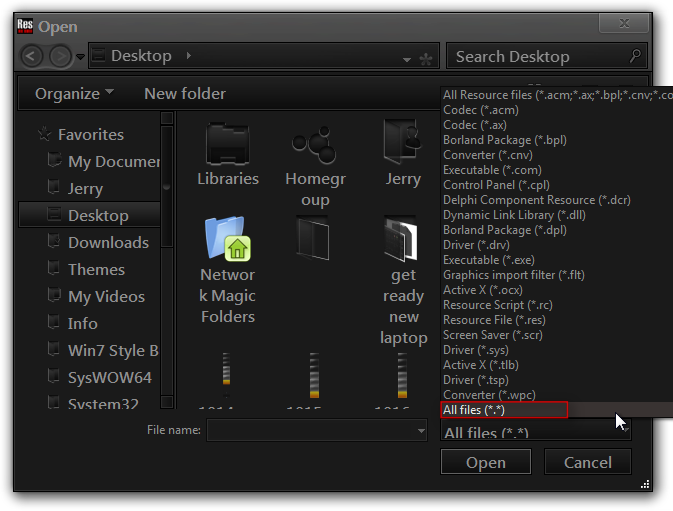This screenshot has width=673, height=511.
Task: Choose All Resource files filter option
Action: coord(557,95)
